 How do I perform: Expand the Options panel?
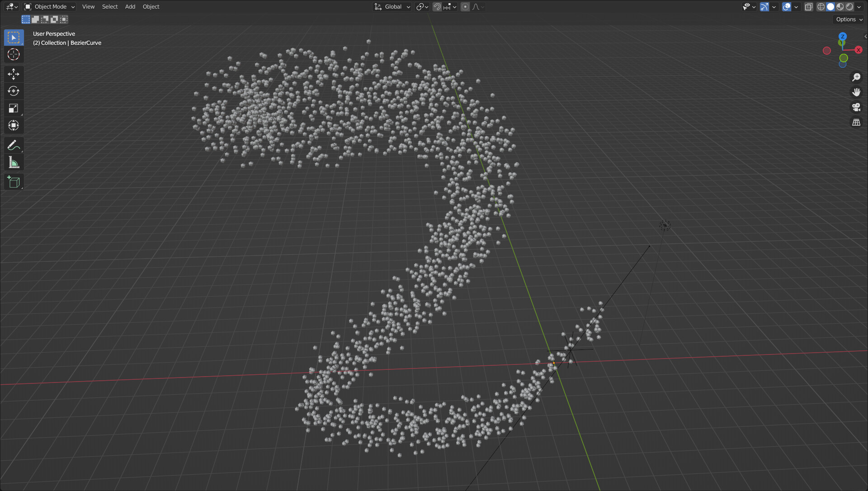pos(848,19)
